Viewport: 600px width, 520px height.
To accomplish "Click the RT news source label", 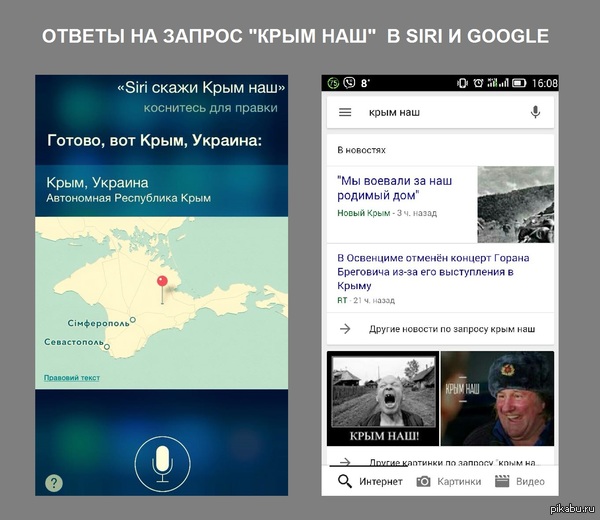I will 342,300.
